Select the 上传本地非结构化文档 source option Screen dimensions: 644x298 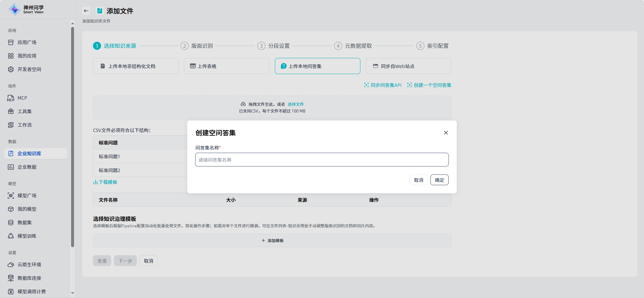135,66
